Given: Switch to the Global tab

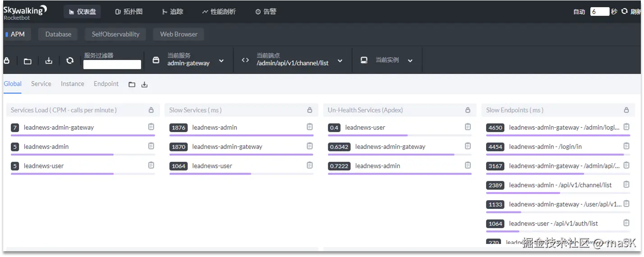Looking at the screenshot, I should tap(13, 84).
